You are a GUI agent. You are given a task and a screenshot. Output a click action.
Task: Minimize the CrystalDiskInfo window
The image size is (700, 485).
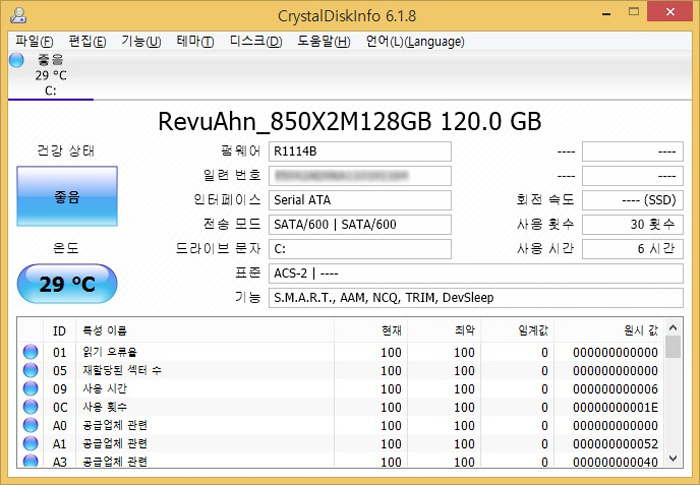pyautogui.click(x=606, y=13)
